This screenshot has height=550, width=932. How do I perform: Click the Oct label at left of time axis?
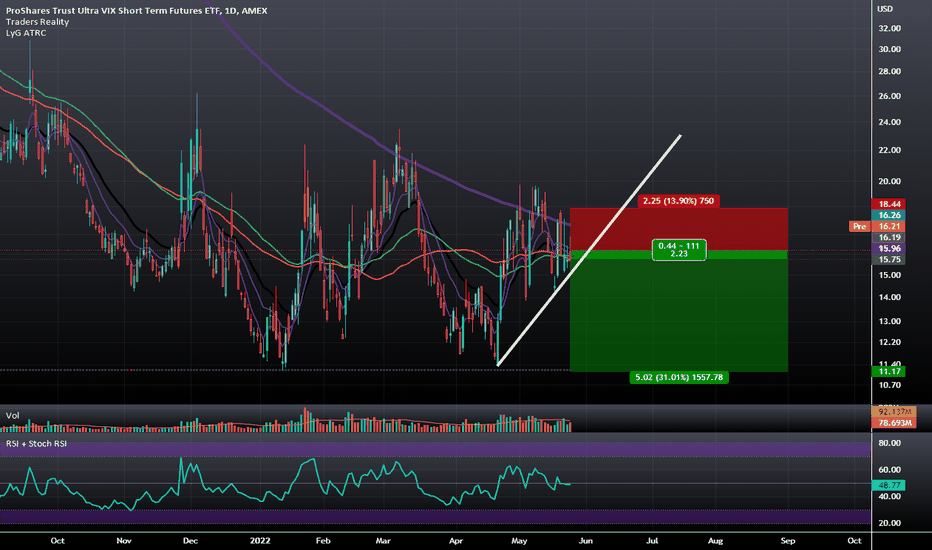coord(57,540)
